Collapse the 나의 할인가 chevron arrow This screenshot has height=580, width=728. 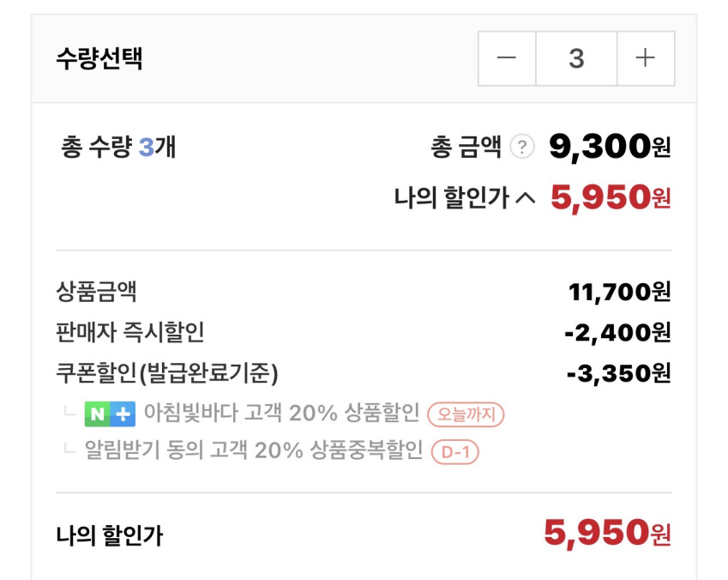click(528, 198)
